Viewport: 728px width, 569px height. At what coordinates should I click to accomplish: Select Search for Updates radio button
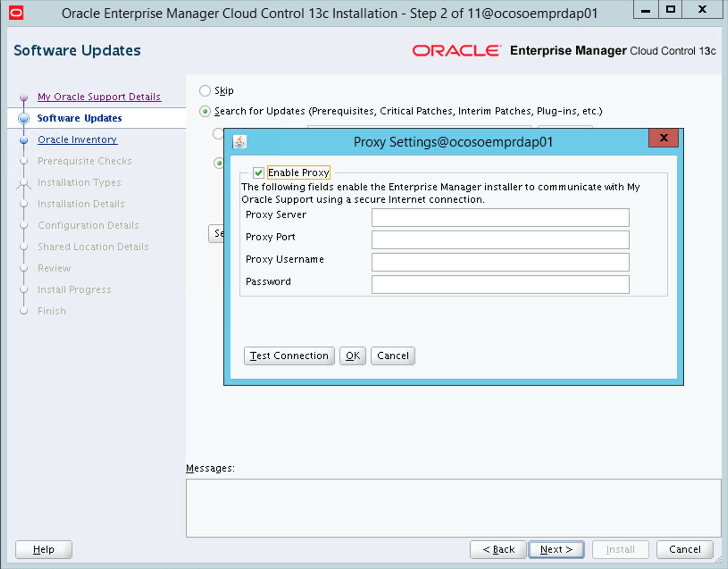point(205,111)
